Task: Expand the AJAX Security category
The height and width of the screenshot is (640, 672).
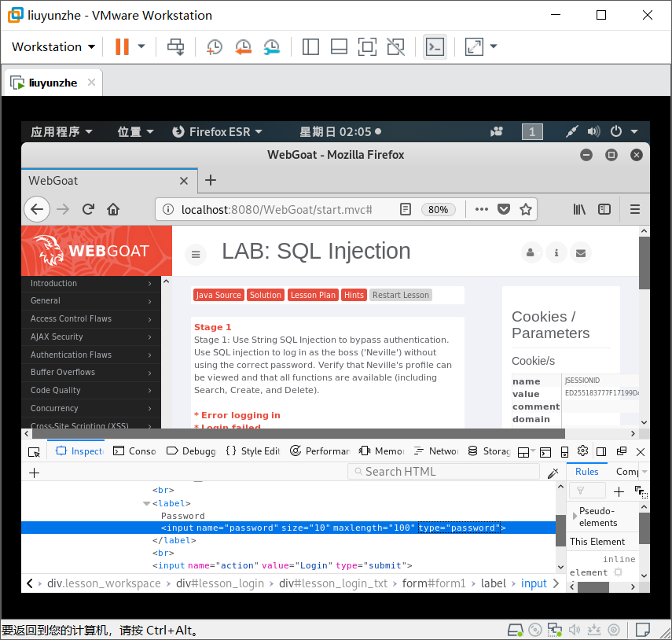Action: (x=91, y=337)
